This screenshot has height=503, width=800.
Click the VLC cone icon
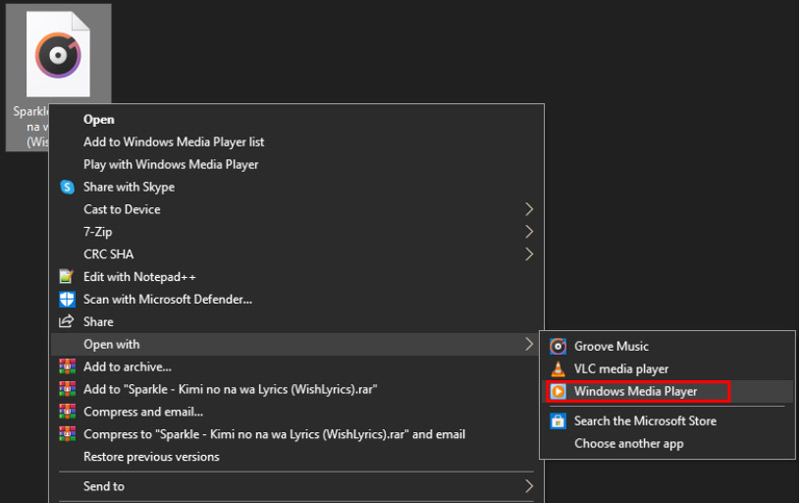(558, 369)
